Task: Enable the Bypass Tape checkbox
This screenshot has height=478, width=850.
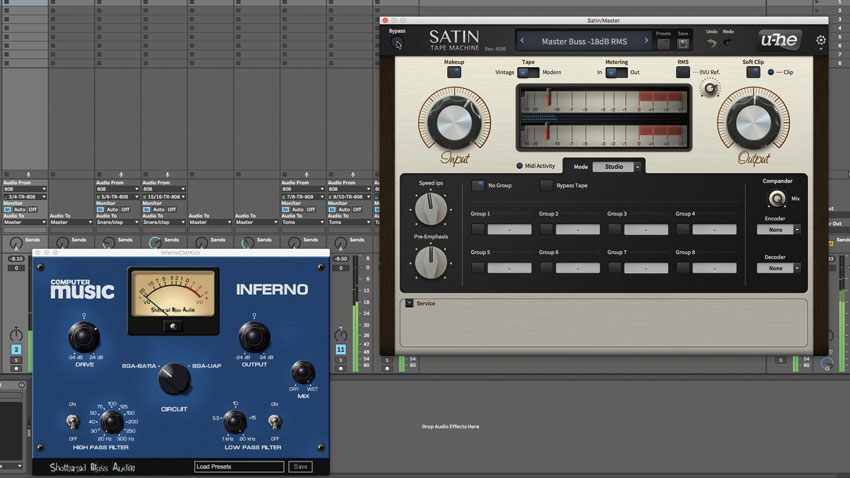Action: [546, 185]
